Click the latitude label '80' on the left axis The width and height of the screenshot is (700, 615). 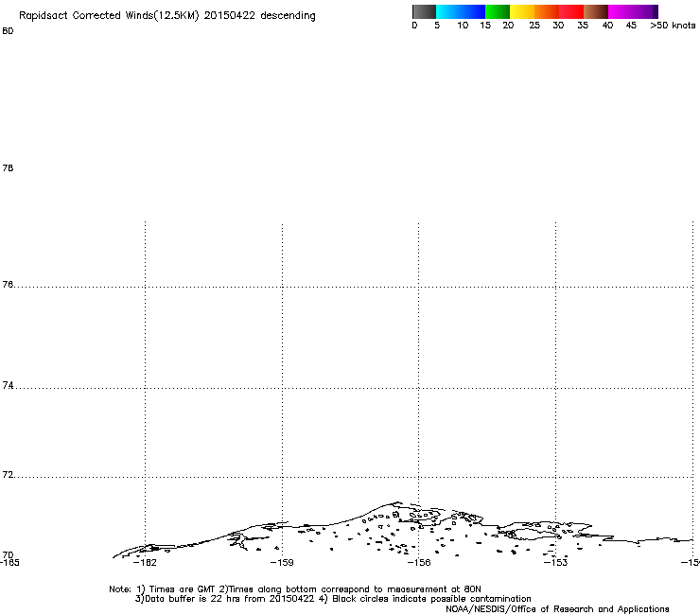point(8,31)
